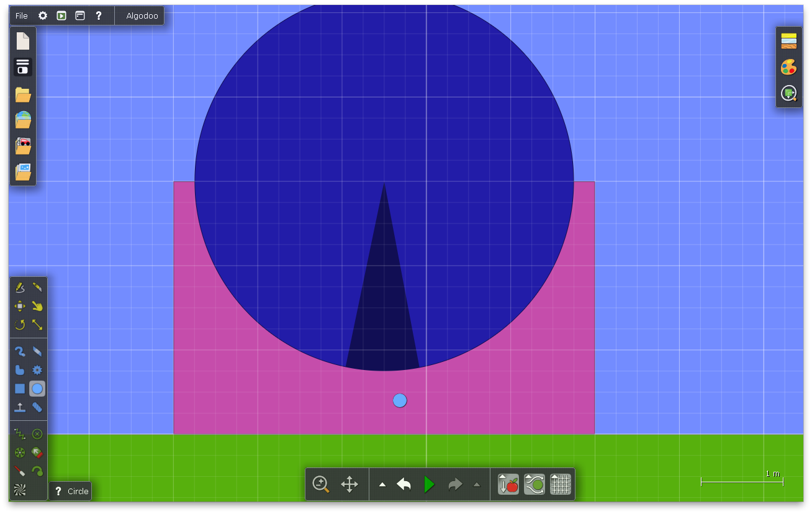Screen dimensions: 812x514
Task: Choose the Gear tool
Action: 37,370
